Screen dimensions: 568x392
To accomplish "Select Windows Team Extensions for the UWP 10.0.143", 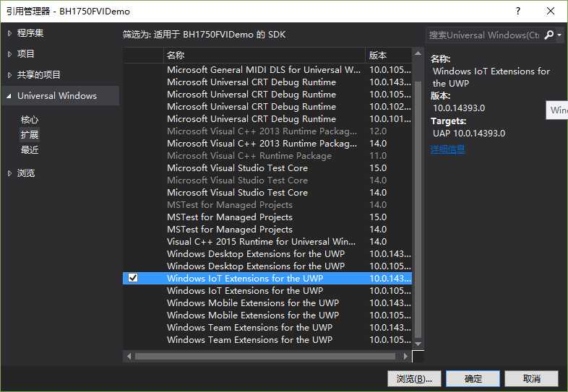I will pos(267,328).
